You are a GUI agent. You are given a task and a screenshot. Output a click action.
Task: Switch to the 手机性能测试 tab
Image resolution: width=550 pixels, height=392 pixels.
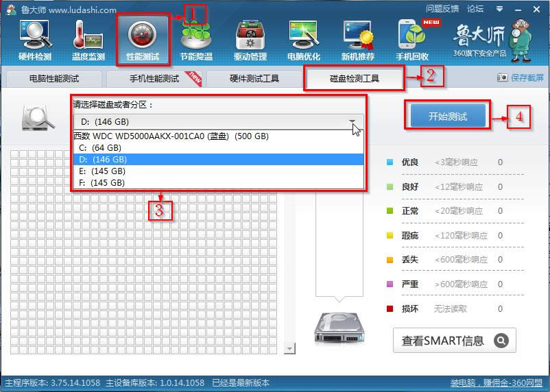pos(154,79)
